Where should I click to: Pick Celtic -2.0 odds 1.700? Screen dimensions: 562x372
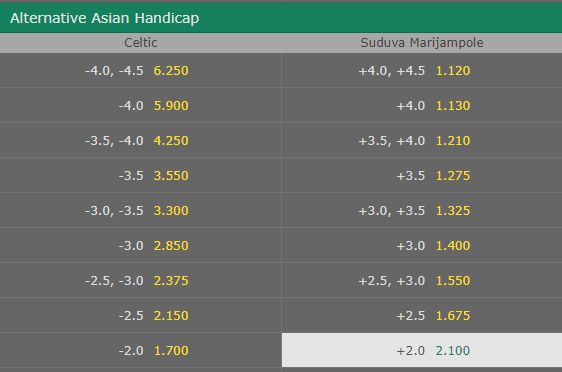(x=140, y=350)
